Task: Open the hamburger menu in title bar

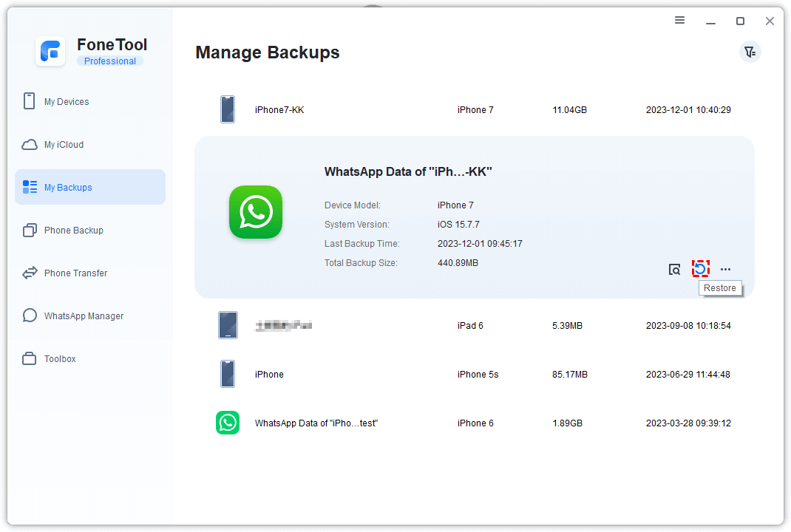Action: (680, 21)
